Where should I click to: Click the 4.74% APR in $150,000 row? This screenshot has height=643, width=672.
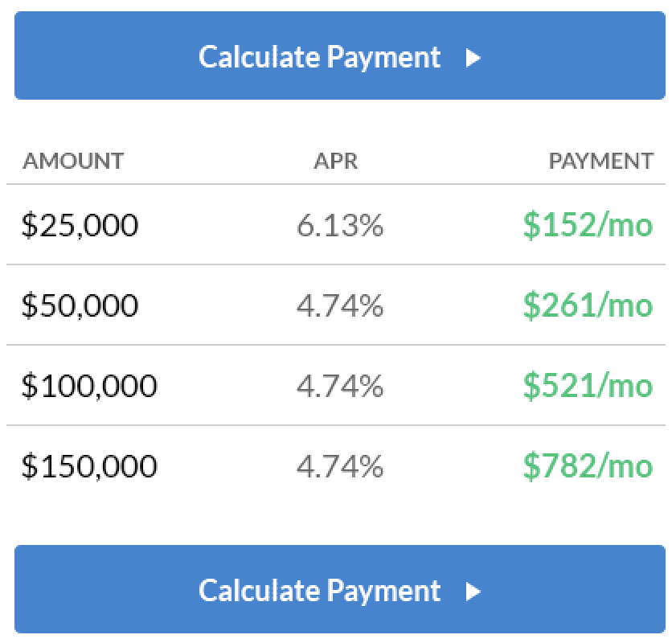point(339,466)
